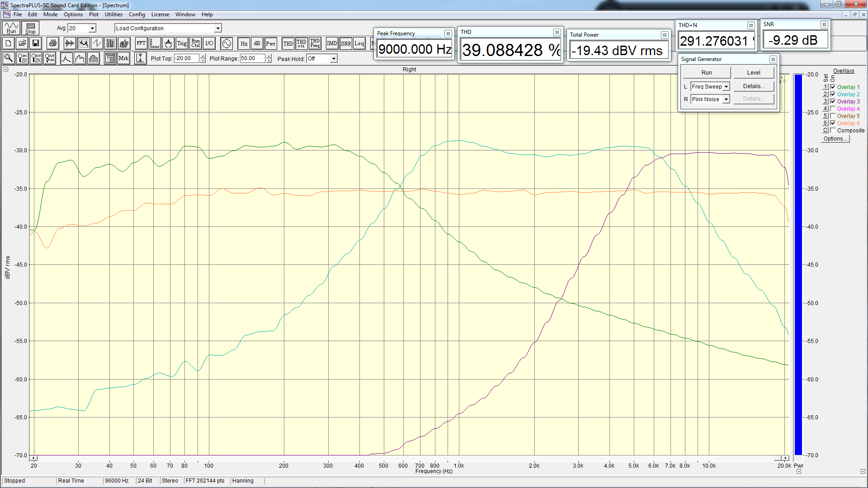Viewport: 868px width, 488px height.
Task: Close the Peak Frequency readout panel
Action: [x=448, y=33]
